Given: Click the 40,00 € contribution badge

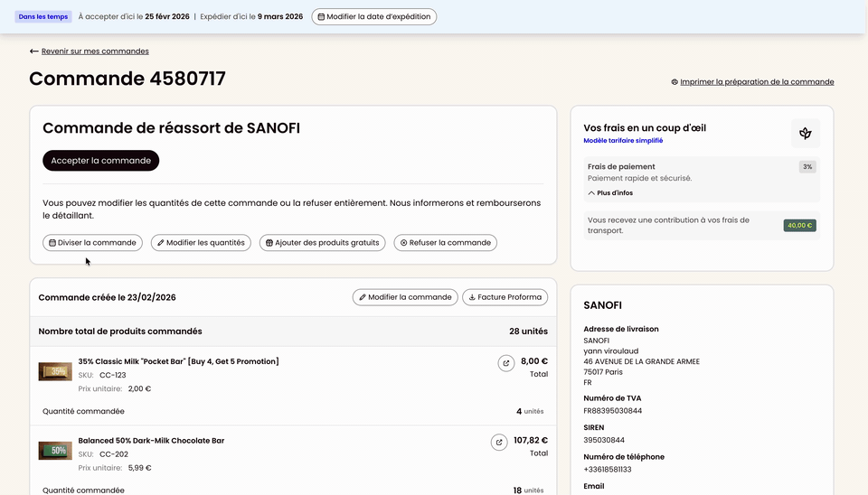Looking at the screenshot, I should tap(799, 225).
